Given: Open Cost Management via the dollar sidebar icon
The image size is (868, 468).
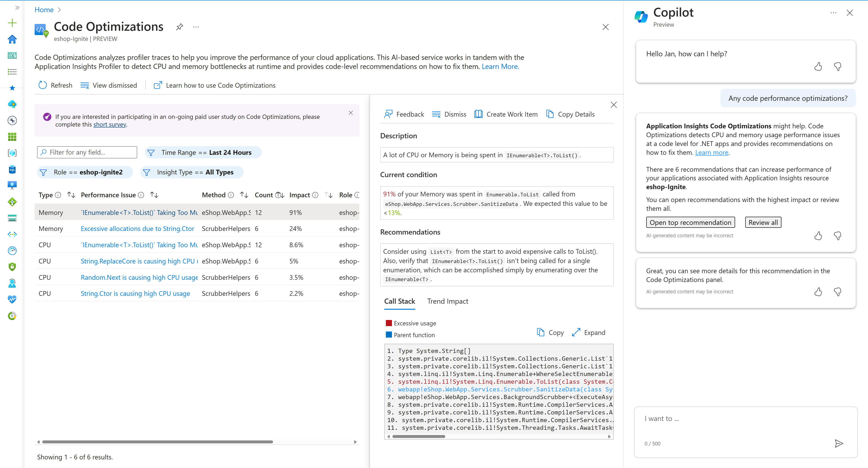Looking at the screenshot, I should [12, 316].
